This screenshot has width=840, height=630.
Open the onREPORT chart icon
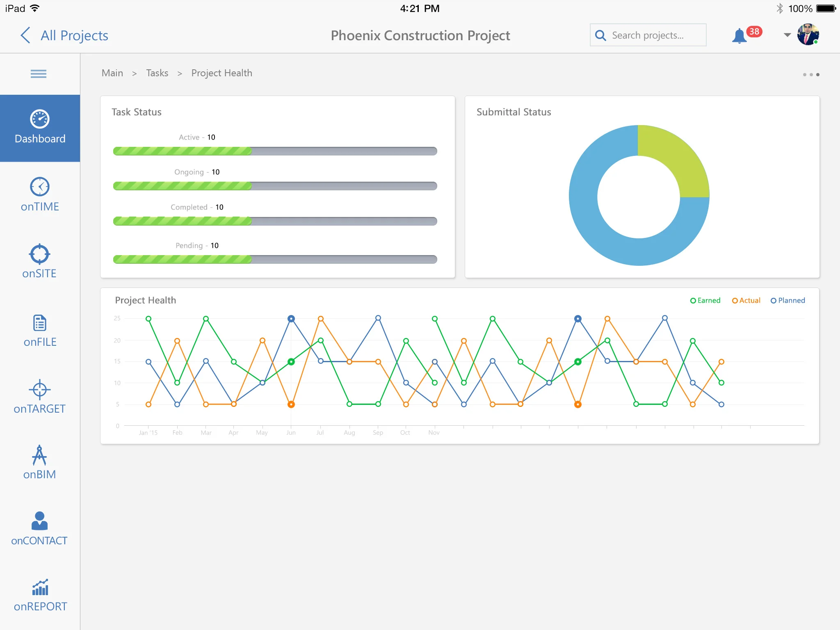click(40, 587)
